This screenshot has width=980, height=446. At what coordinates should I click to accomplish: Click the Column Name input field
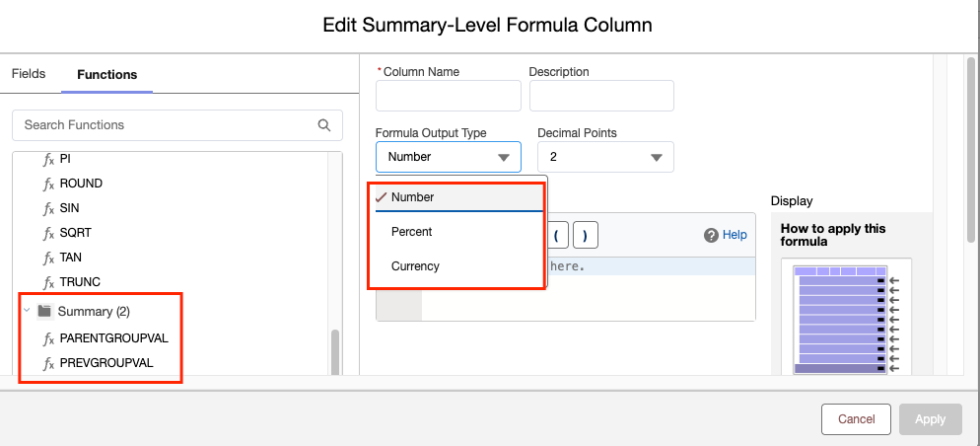[449, 96]
